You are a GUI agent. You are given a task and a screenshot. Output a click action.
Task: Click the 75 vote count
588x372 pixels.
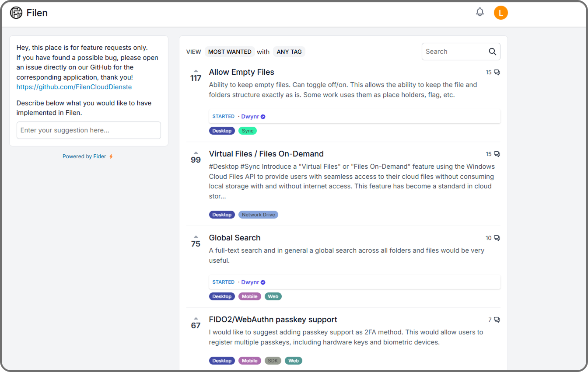[196, 244]
